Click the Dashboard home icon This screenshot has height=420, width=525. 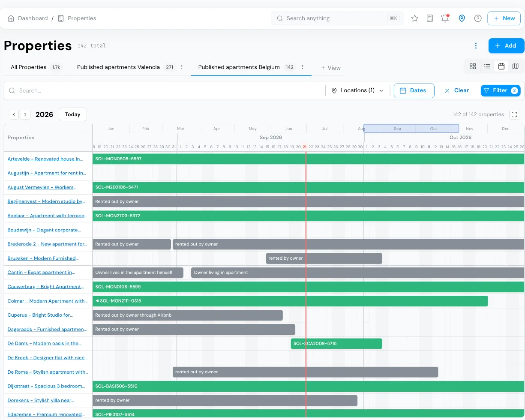pyautogui.click(x=11, y=18)
